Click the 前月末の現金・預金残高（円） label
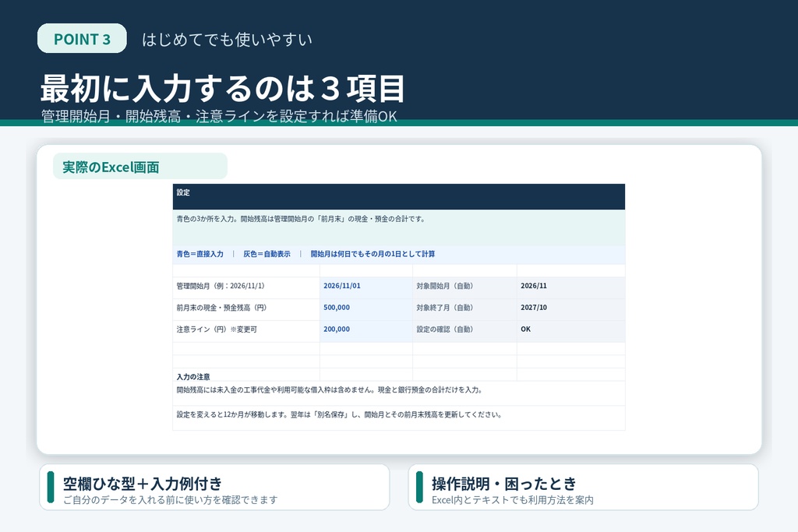 (221, 308)
